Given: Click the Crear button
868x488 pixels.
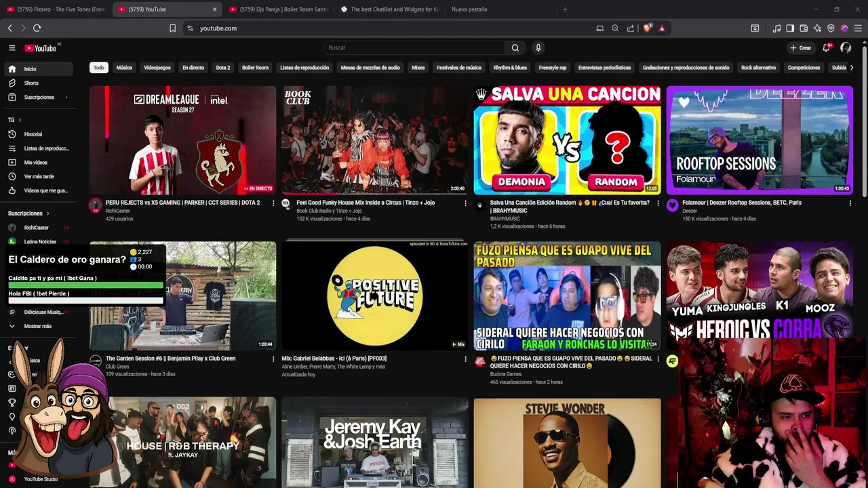Looking at the screenshot, I should click(801, 47).
